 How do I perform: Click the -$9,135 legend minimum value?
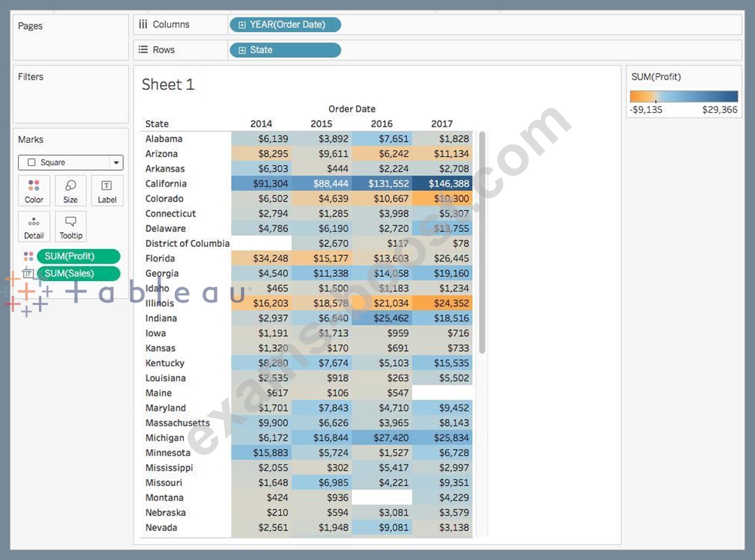click(x=646, y=109)
